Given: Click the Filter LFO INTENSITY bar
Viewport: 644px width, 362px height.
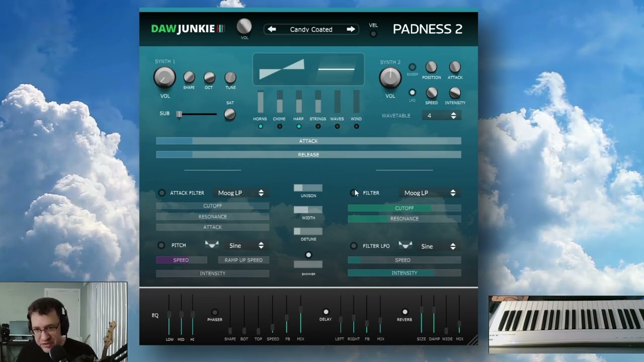Looking at the screenshot, I should (405, 273).
